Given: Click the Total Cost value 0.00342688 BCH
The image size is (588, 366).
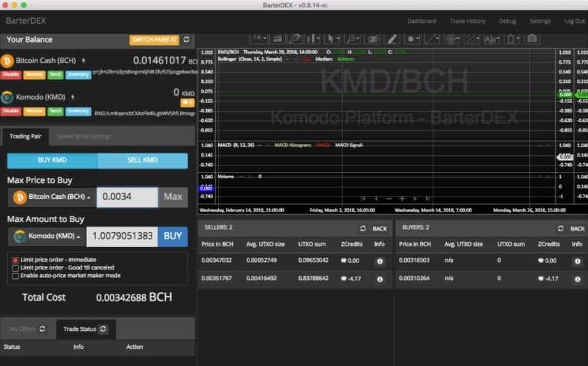Looking at the screenshot, I should (134, 297).
